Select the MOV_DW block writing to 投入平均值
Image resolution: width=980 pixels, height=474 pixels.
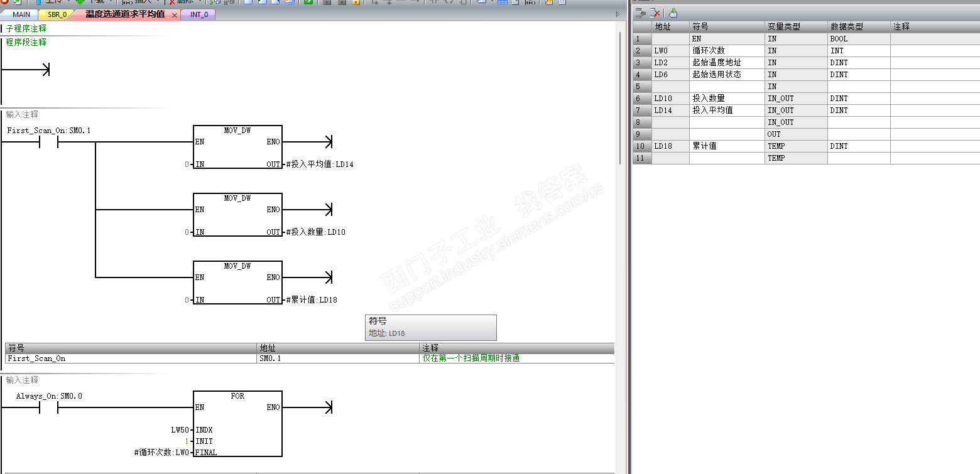[238, 147]
